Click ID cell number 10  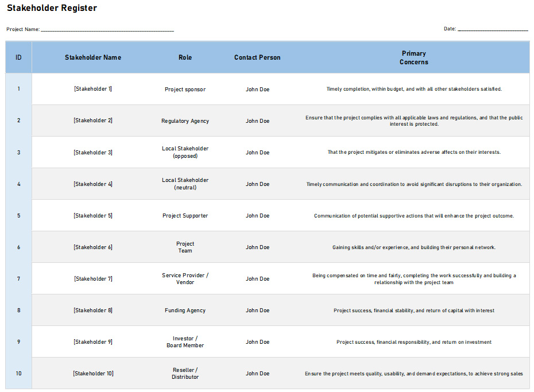tap(19, 374)
